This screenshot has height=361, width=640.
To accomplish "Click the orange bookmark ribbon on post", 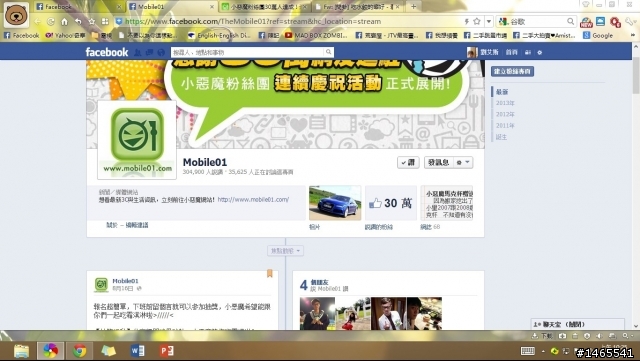I will pos(270,274).
